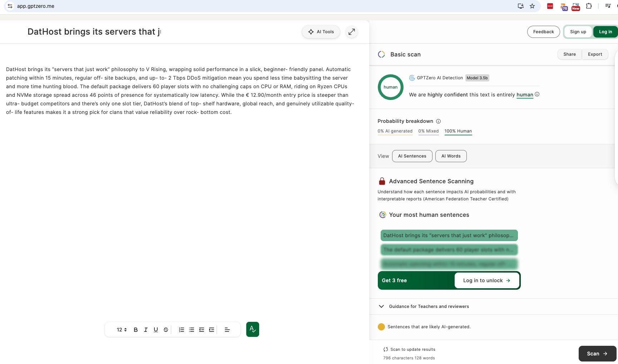Screen dimensions: 618x364
Task: Open the font size 12 stepper
Action: (122, 330)
